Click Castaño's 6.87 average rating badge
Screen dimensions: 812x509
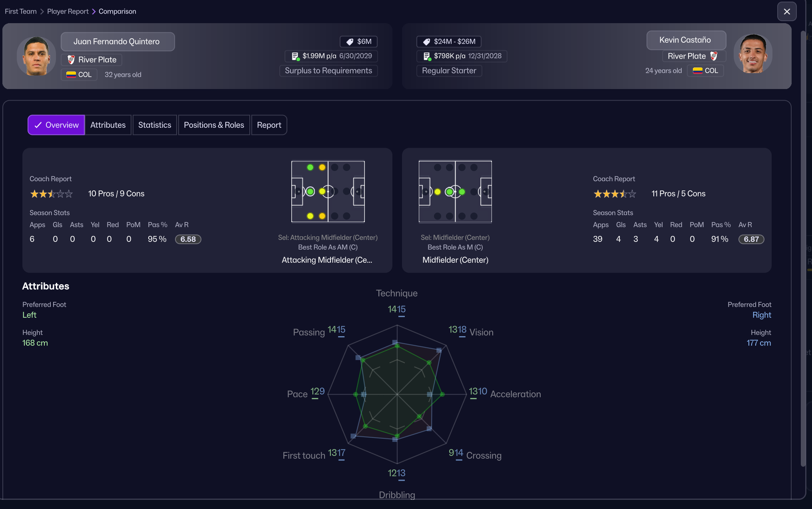[751, 239]
